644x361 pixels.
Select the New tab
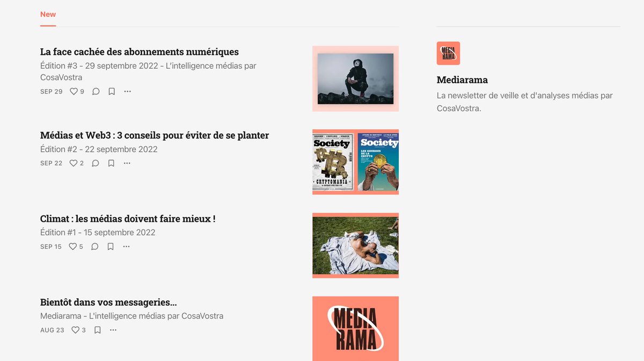[48, 15]
